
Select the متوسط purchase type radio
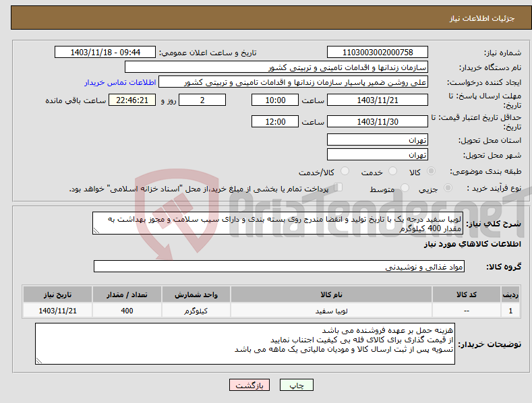(405, 187)
